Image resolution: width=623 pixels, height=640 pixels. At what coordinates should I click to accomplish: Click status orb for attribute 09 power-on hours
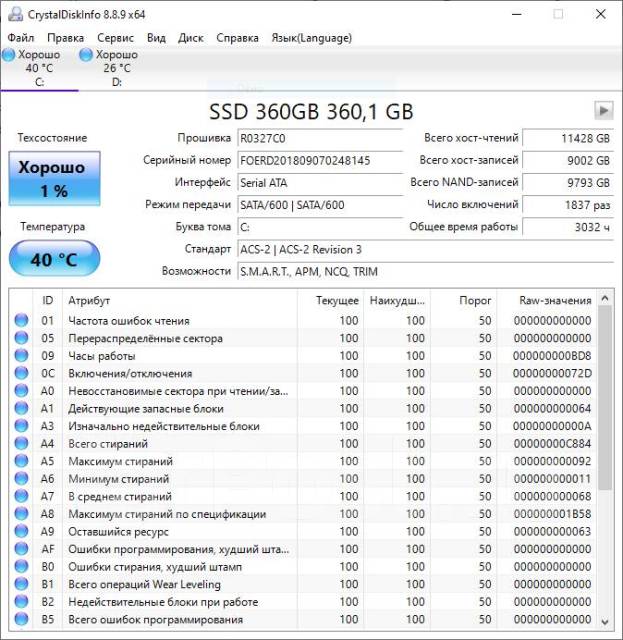[21, 356]
